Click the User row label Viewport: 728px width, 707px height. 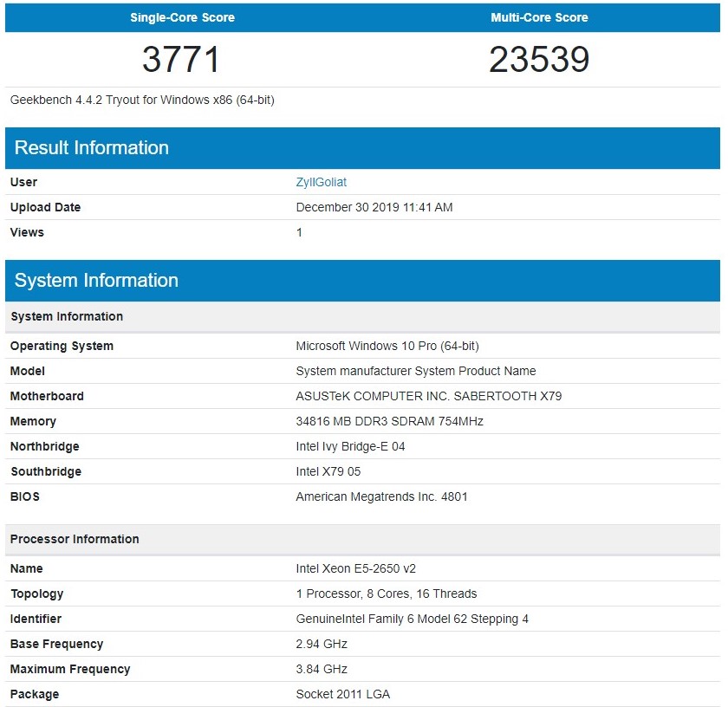click(x=23, y=182)
